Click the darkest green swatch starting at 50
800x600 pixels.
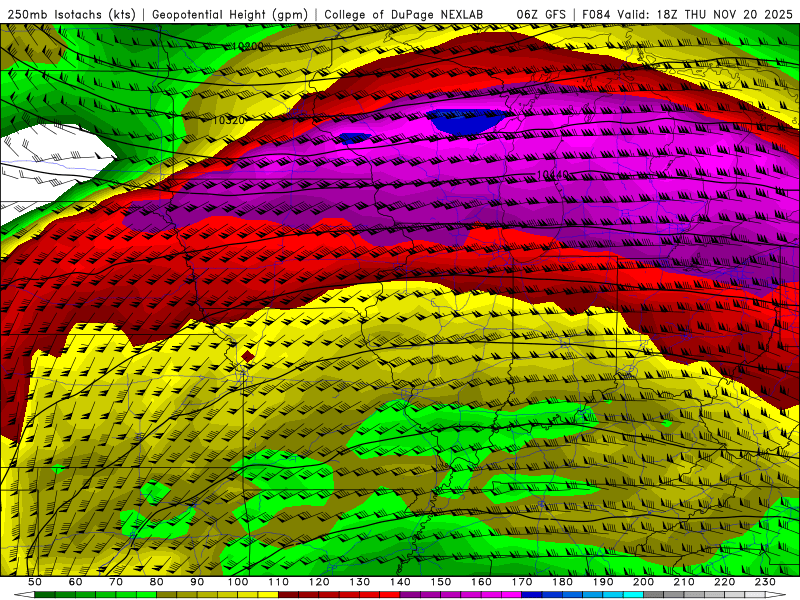[44, 594]
